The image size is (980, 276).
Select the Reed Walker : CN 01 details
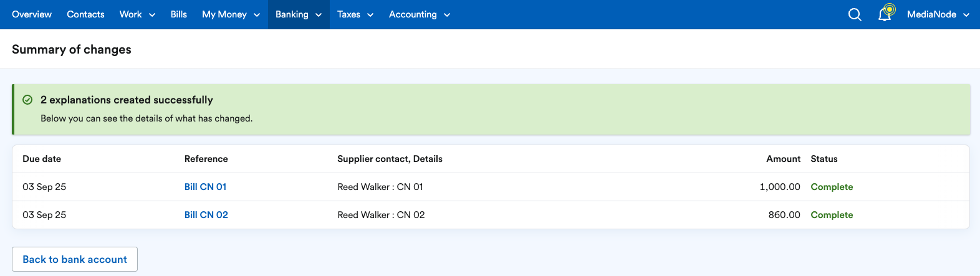pyautogui.click(x=380, y=187)
